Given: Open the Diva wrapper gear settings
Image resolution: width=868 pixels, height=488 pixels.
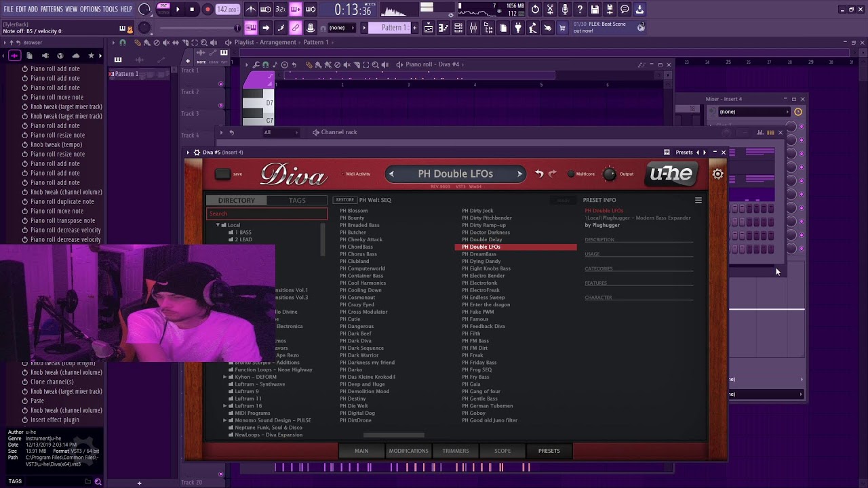Looking at the screenshot, I should 197,152.
